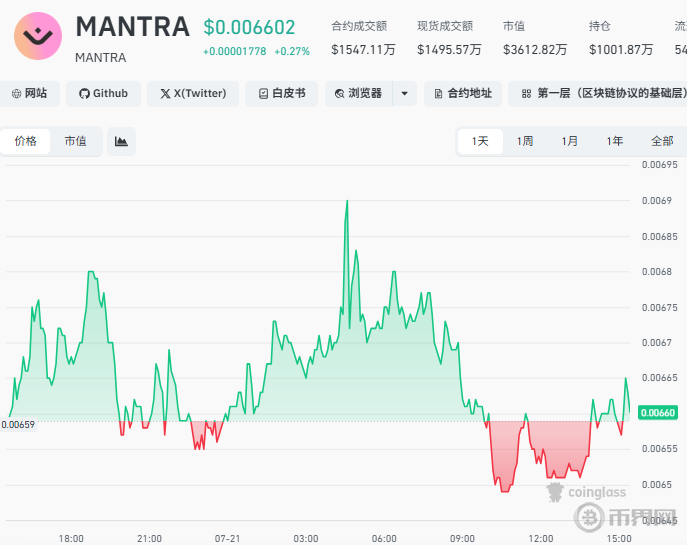Click the chart peak near 0.0069
The width and height of the screenshot is (687, 545).
tap(347, 201)
